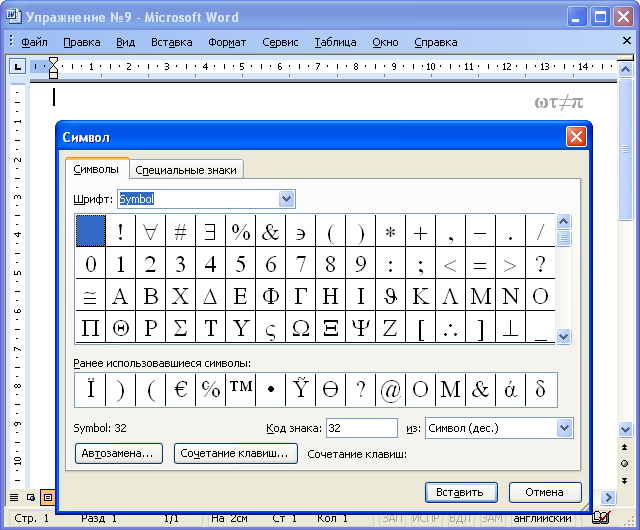Viewport: 640px width, 530px height.
Task: Select the Xi Ξ character
Action: 330,327
